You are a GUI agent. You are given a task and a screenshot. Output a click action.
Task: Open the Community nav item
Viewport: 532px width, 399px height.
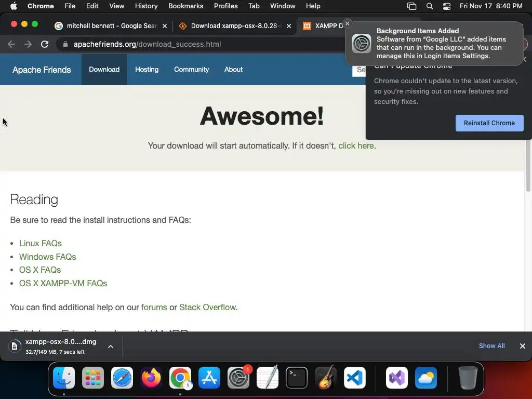pyautogui.click(x=191, y=69)
